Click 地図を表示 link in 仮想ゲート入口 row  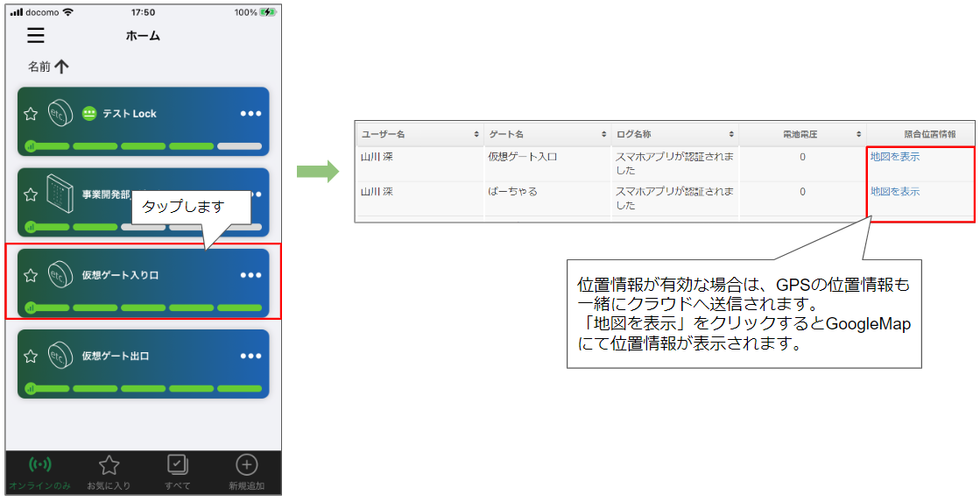895,157
